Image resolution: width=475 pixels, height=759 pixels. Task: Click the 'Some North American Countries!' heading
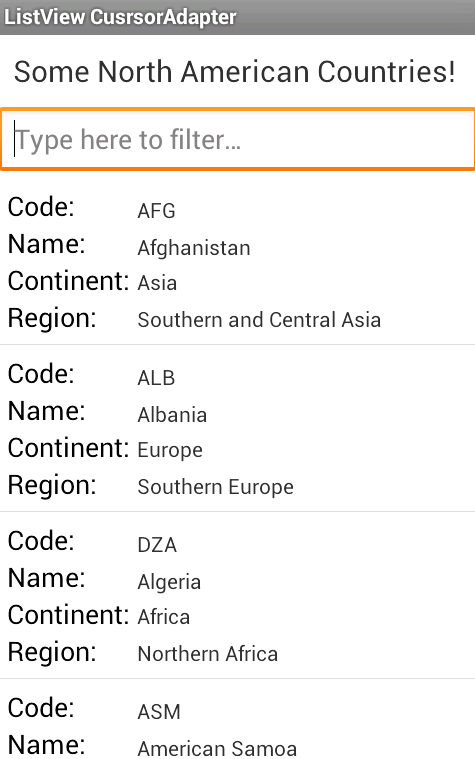pos(235,72)
